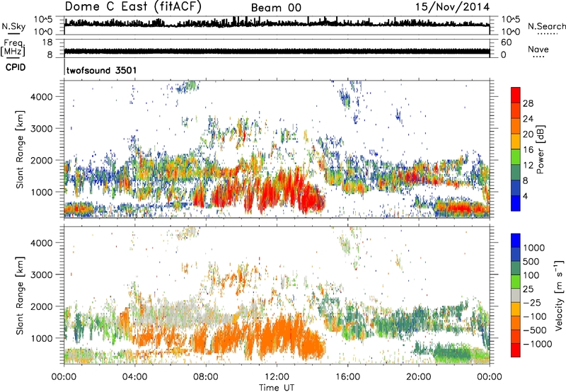This screenshot has width=566, height=392.
Task: Click the 'Time UT' axis title
Action: click(x=277, y=388)
